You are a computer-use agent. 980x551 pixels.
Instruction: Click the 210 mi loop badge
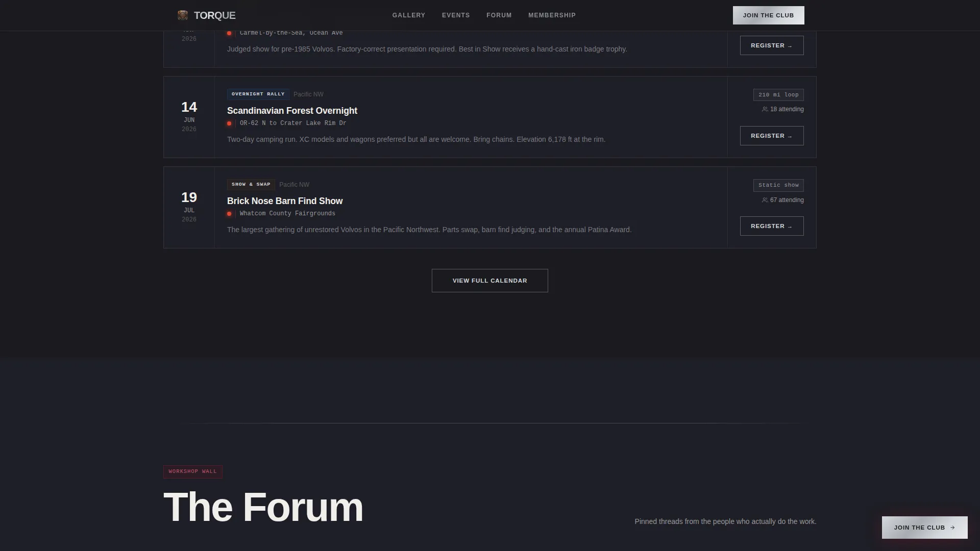[778, 95]
